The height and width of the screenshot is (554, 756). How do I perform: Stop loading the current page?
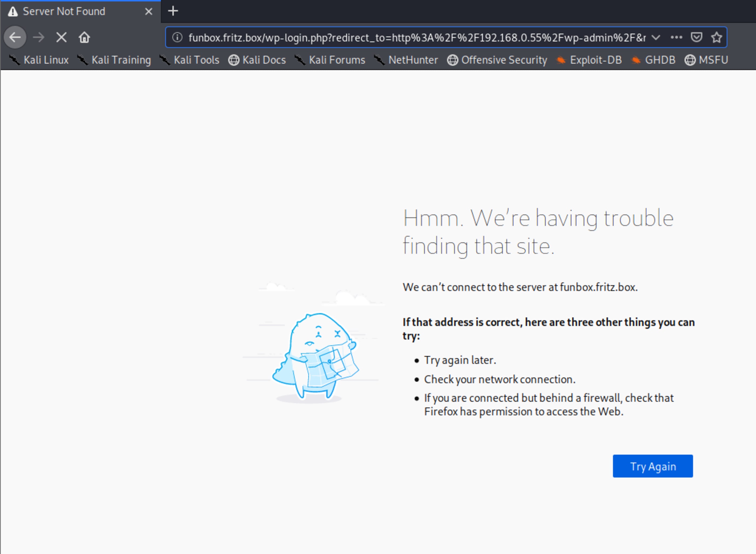61,37
